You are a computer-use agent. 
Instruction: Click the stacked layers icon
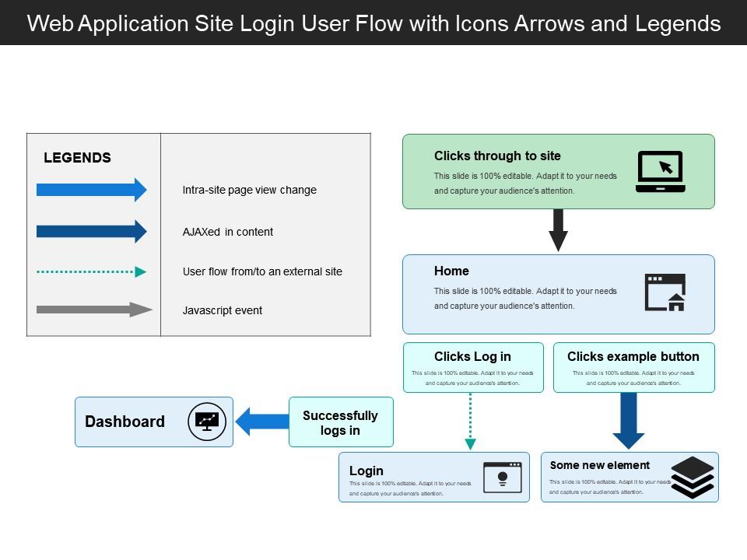[693, 477]
